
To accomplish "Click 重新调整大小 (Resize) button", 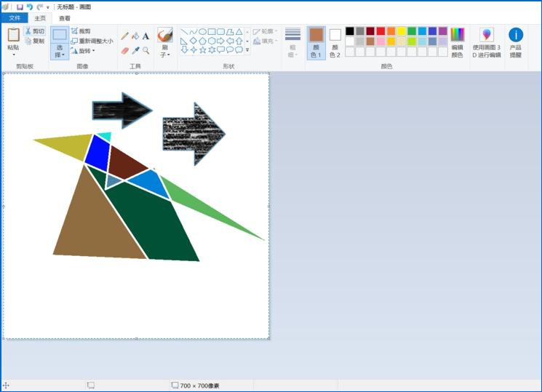I will (92, 41).
